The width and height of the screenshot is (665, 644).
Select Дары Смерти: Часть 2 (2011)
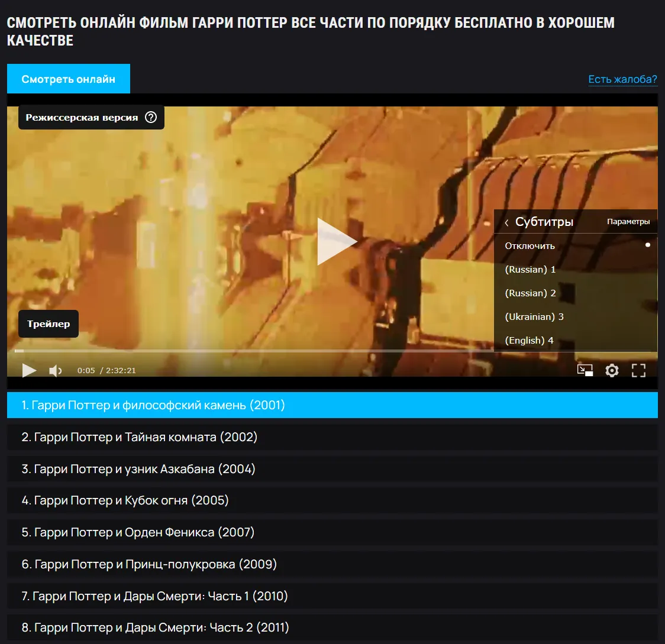[332, 628]
